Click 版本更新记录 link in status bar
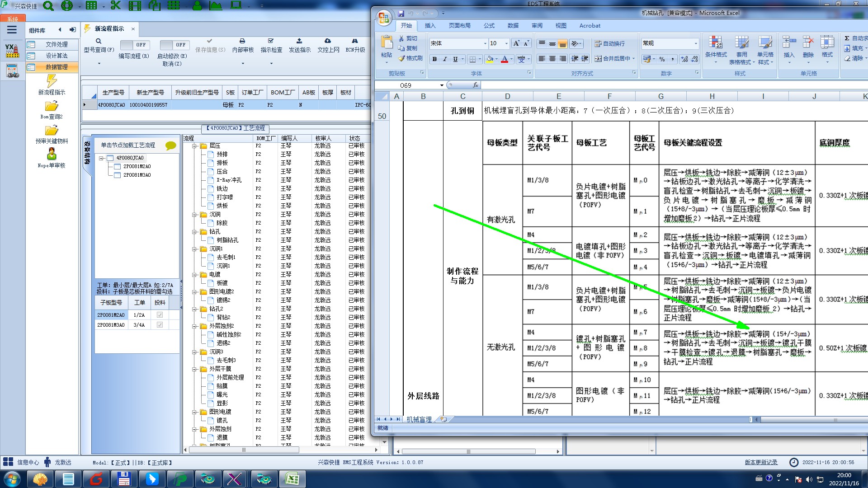Image resolution: width=868 pixels, height=488 pixels. pyautogui.click(x=761, y=462)
